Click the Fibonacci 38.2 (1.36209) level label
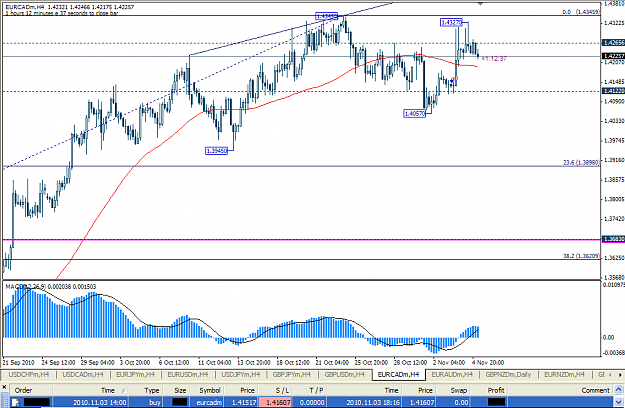This screenshot has height=408, width=625. pos(580,256)
